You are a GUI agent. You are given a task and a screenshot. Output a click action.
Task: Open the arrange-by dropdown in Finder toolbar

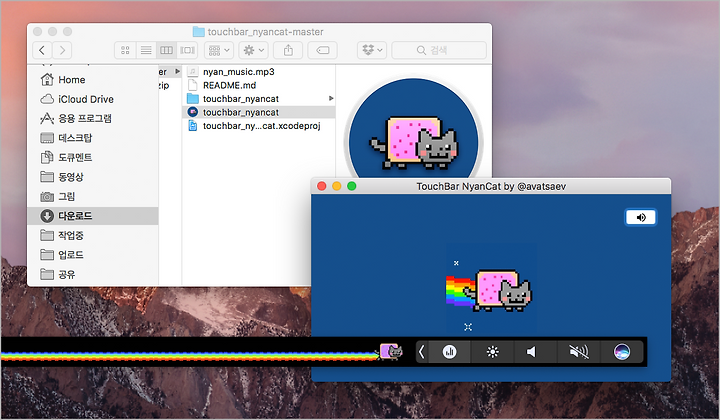click(x=219, y=50)
